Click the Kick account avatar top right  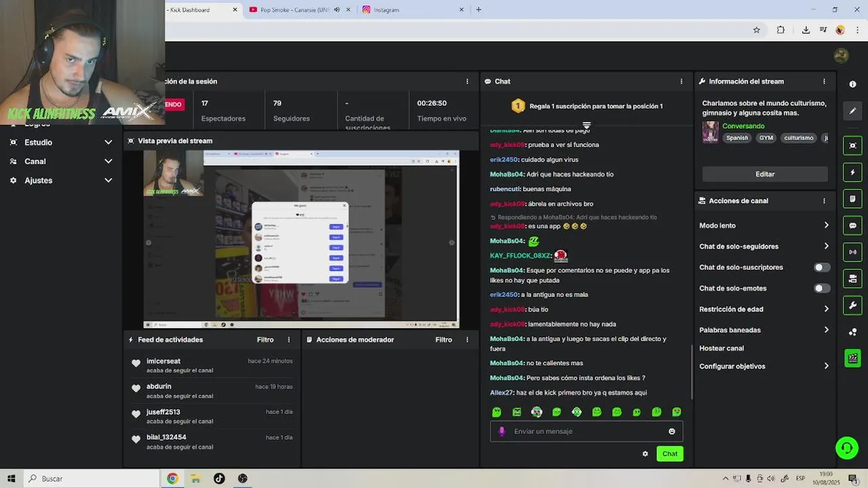841,56
